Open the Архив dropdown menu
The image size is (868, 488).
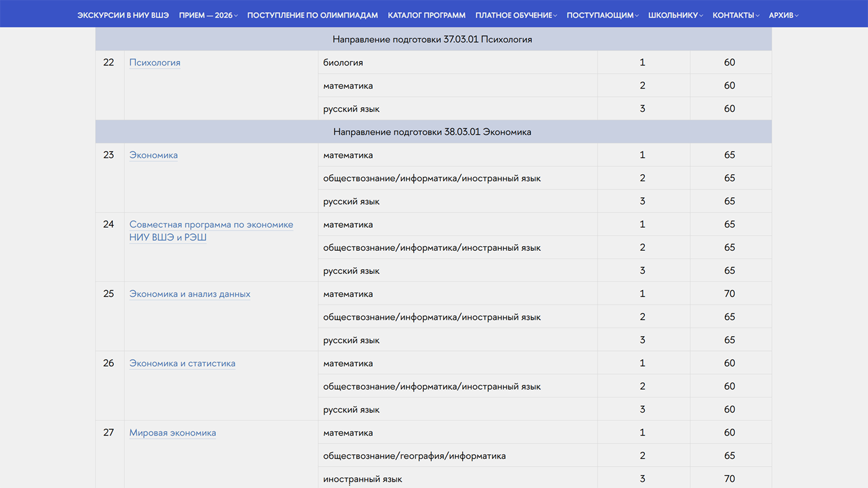point(783,15)
